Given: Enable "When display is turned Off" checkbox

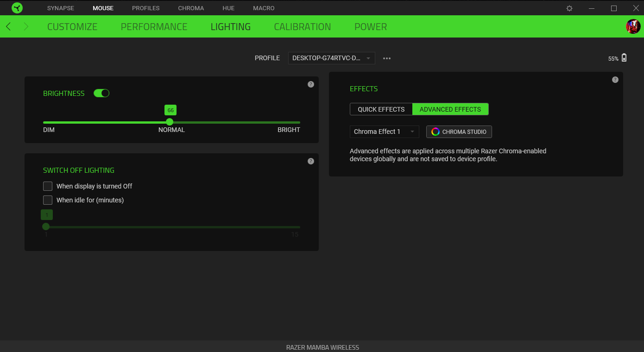Looking at the screenshot, I should [48, 186].
